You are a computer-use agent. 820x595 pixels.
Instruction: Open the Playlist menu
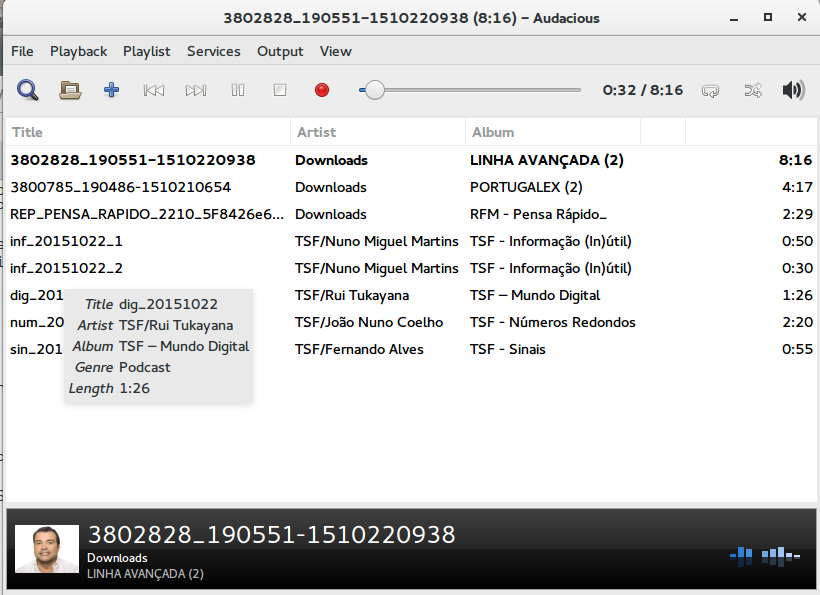click(146, 51)
